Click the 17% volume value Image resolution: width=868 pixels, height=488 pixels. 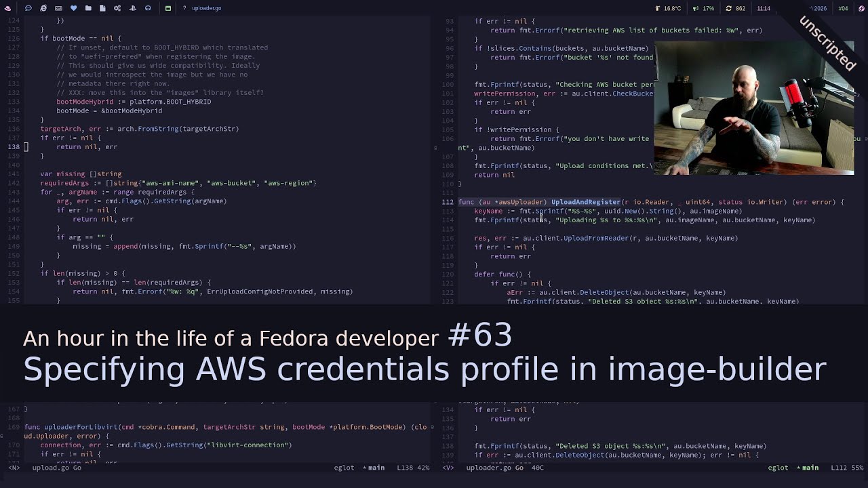click(708, 8)
